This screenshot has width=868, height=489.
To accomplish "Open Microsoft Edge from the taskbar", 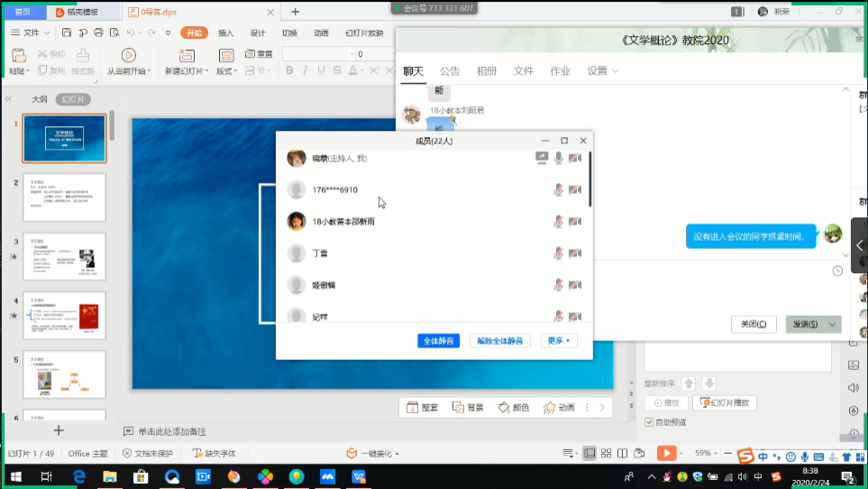I will (79, 475).
